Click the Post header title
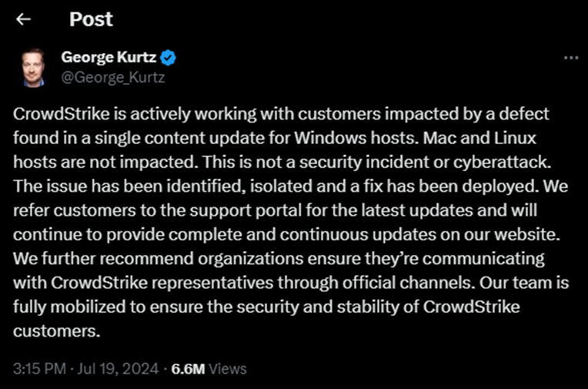Screen dimensions: 588x389 coord(91,19)
